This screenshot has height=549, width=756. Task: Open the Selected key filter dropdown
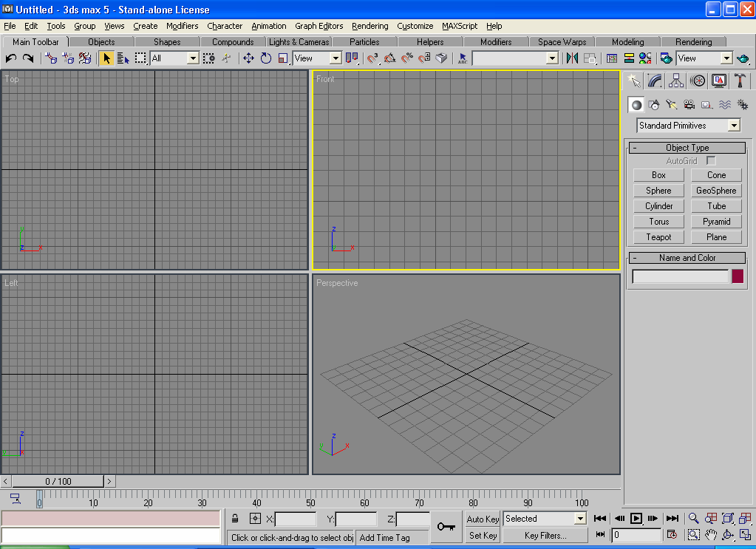545,519
